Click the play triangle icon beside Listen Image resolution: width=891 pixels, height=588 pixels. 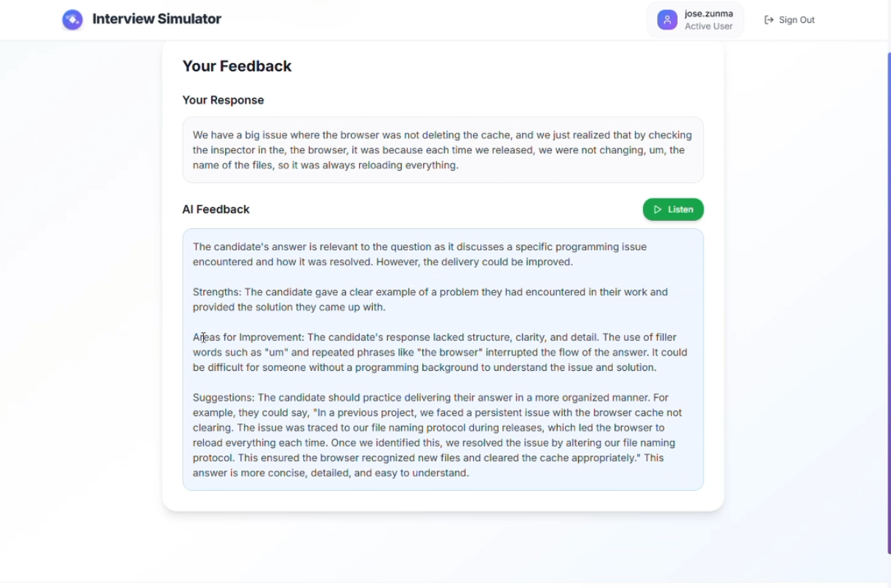tap(658, 210)
